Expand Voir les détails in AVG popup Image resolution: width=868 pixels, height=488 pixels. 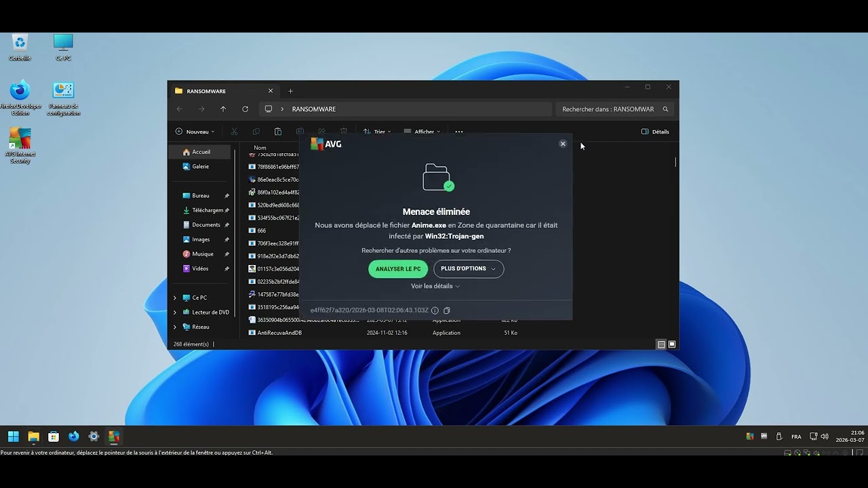435,286
